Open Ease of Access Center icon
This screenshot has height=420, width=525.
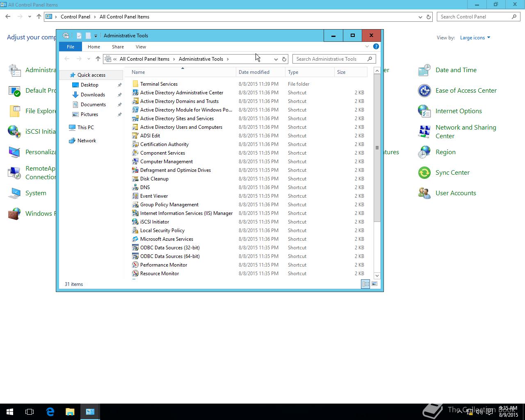coord(424,91)
